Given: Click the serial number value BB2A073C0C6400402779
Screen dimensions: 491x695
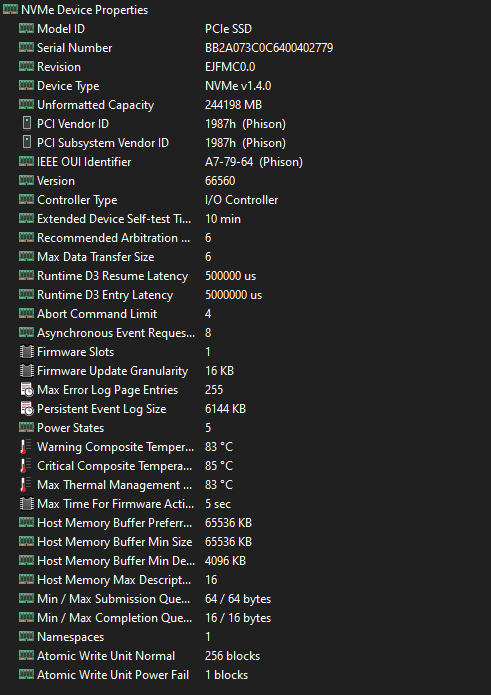Looking at the screenshot, I should [269, 48].
